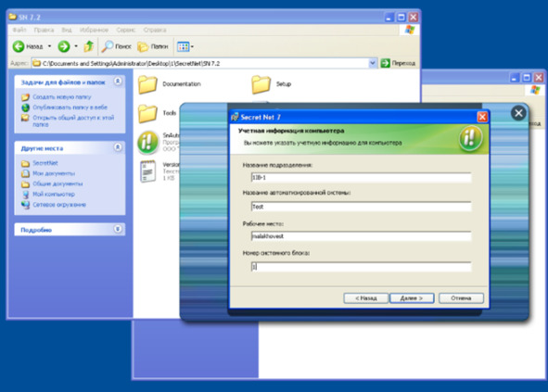Toggle the Folders pane button

pos(153,46)
